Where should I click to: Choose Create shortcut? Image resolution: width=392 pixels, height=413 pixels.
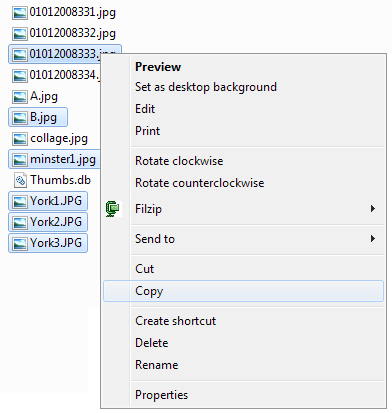pos(243,321)
